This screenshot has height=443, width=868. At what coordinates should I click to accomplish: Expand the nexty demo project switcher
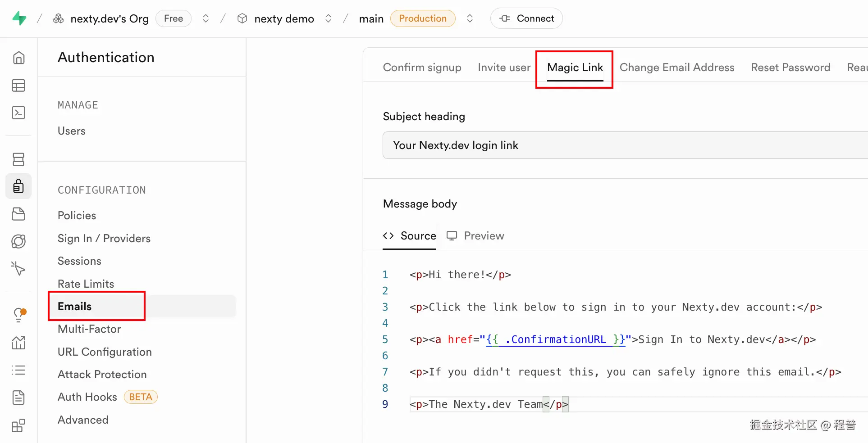pos(328,18)
